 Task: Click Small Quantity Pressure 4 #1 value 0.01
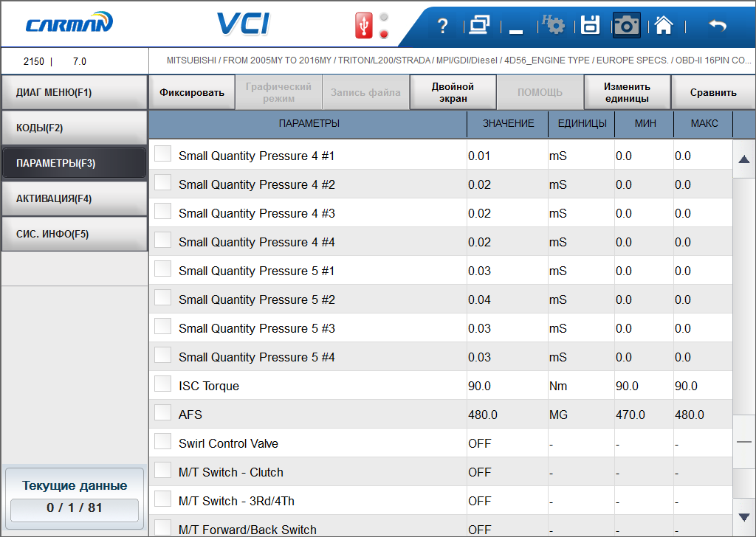479,156
